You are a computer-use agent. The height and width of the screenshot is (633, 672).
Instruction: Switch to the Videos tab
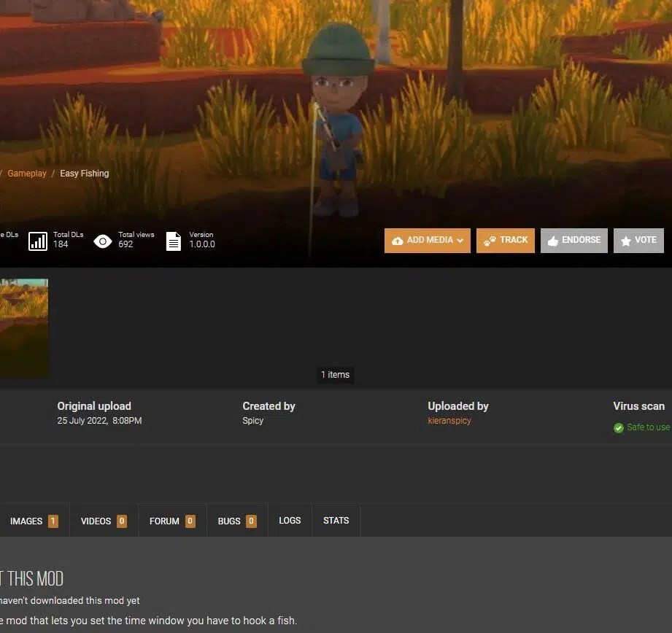point(104,521)
